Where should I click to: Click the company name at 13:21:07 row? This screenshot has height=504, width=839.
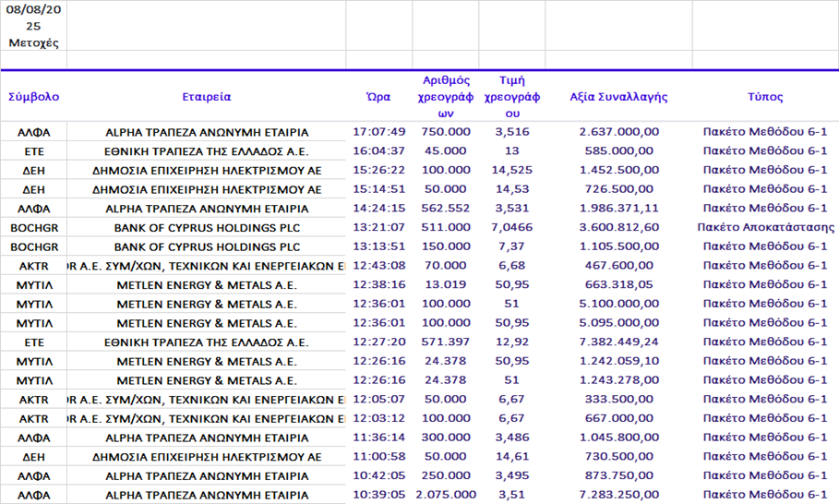[x=207, y=227]
